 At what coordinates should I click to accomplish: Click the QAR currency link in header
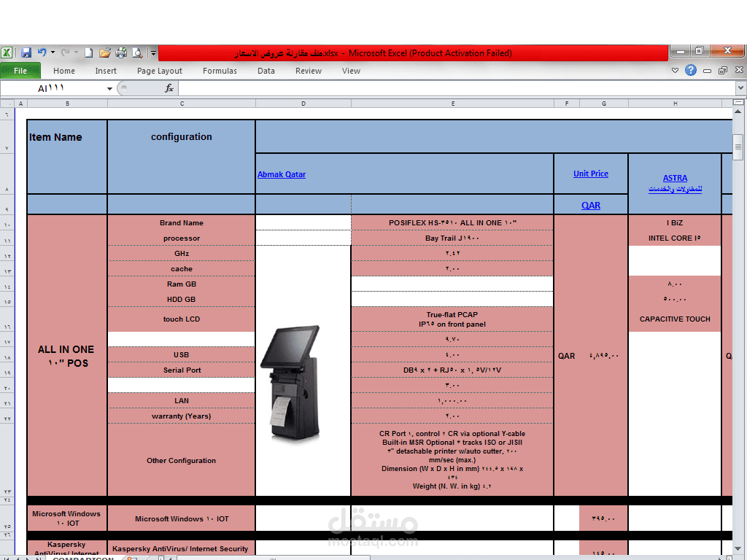tap(591, 205)
